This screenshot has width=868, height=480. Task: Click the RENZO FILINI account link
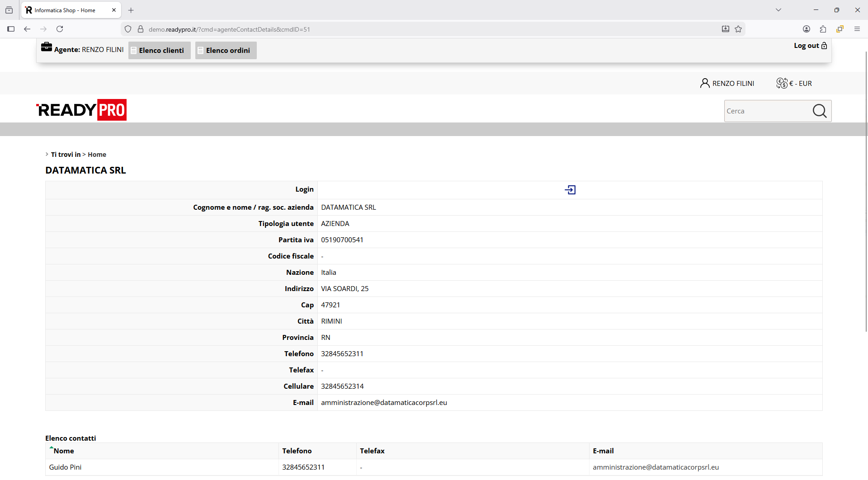733,84
